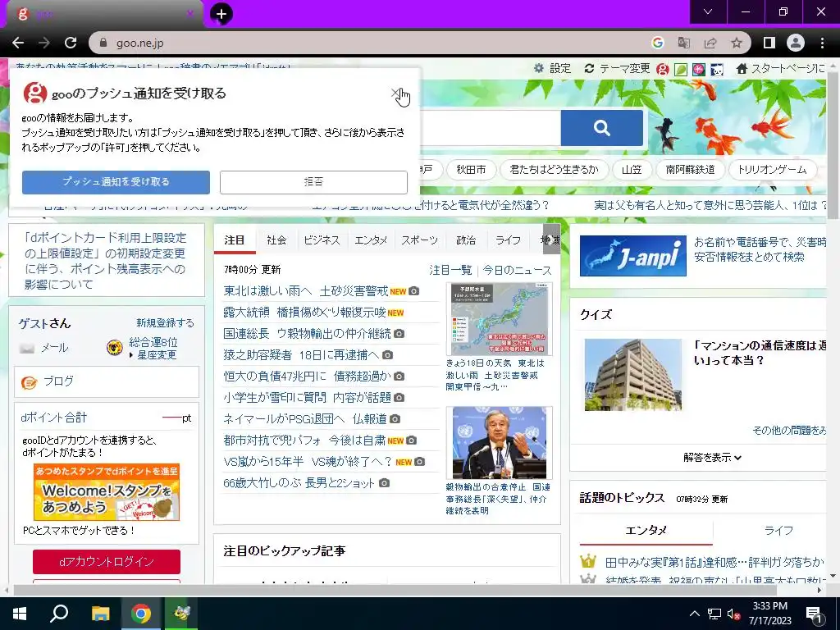This screenshot has width=840, height=630.
Task: Open a new browser tab
Action: 221,14
